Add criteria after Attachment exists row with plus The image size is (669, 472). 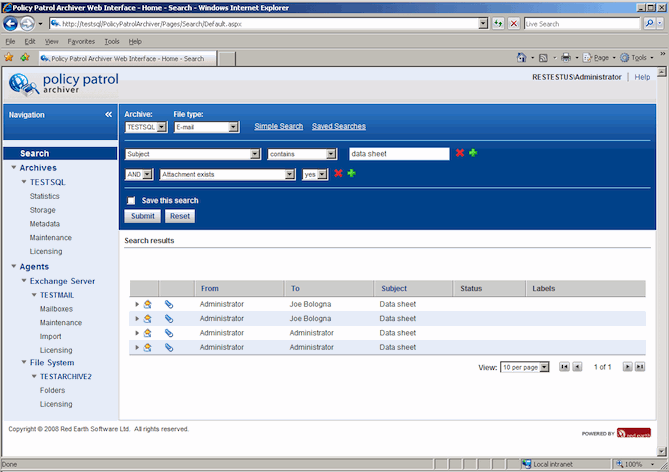coord(351,173)
